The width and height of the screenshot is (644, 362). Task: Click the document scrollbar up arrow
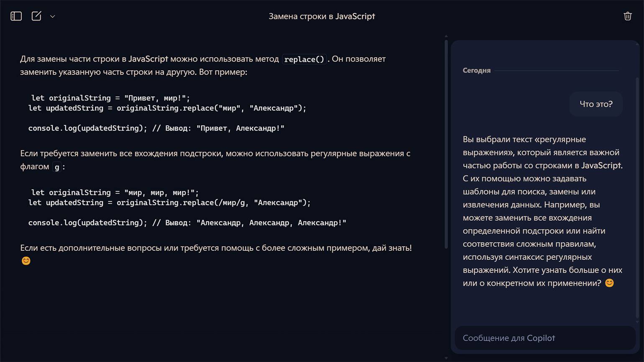[x=446, y=37]
